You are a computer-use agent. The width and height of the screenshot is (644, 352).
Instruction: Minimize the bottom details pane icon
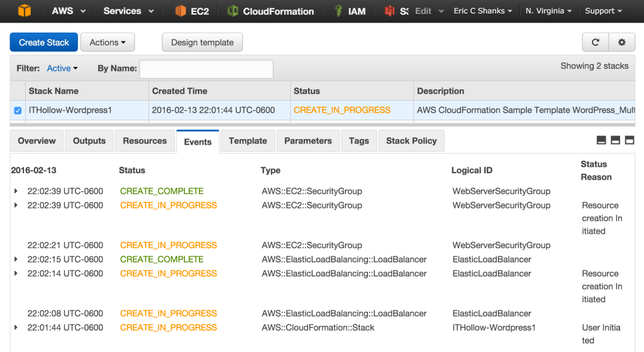[601, 140]
